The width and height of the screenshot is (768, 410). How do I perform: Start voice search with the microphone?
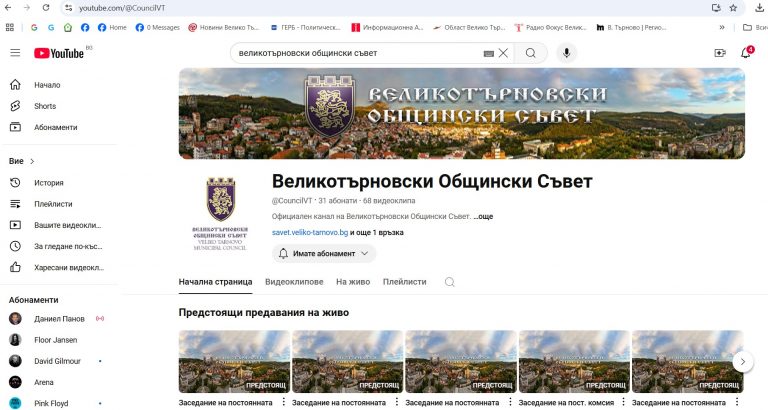[567, 53]
